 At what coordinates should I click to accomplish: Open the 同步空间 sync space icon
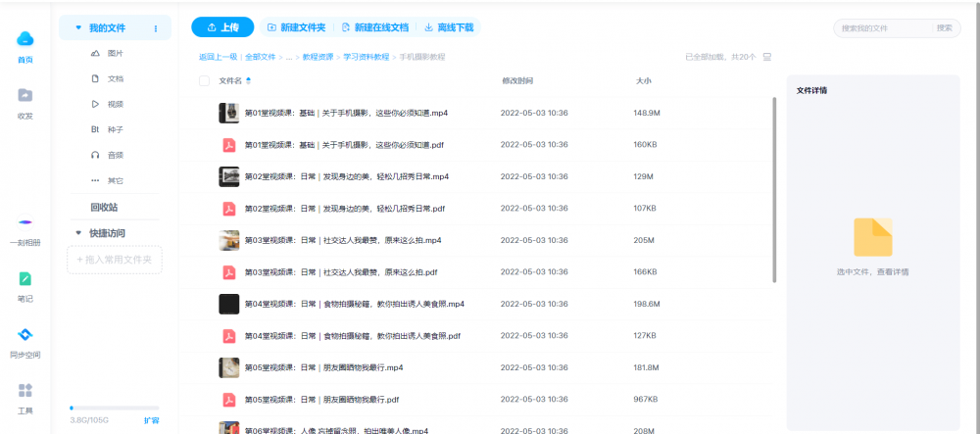25,335
